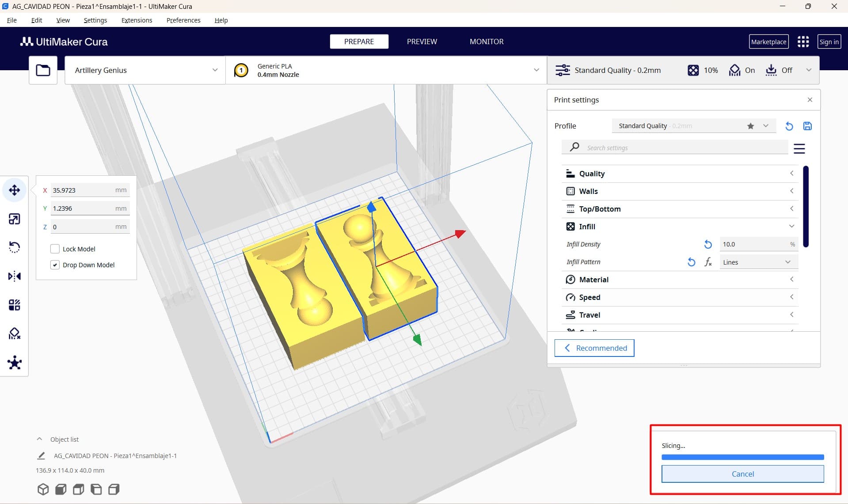This screenshot has width=848, height=504.
Task: Switch to top view cube
Action: tap(78, 489)
